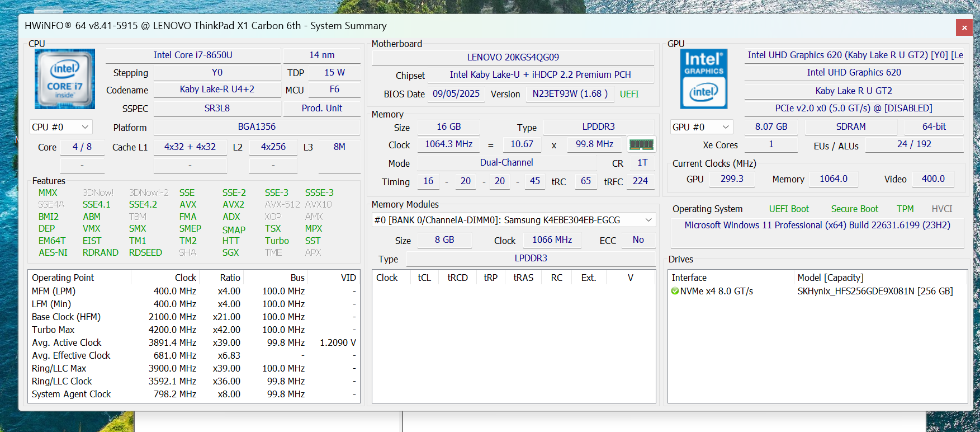The width and height of the screenshot is (980, 432).
Task: Click the module clock 1066 MHz field
Action: [552, 240]
